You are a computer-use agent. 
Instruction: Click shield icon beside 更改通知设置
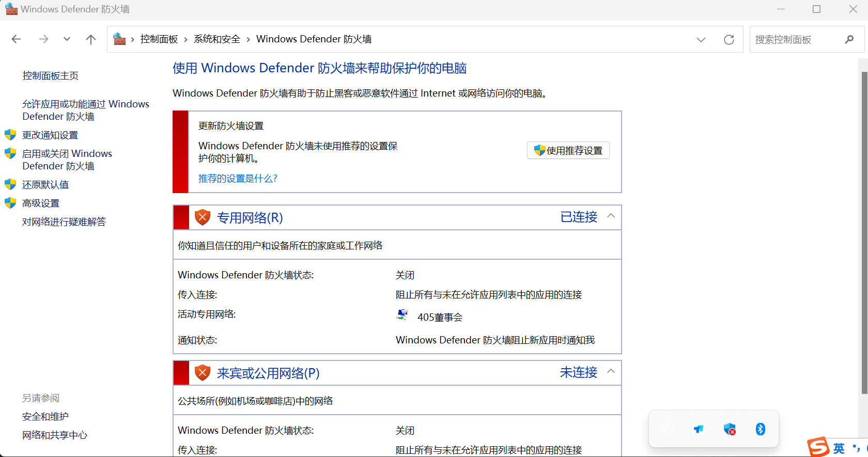pos(10,135)
